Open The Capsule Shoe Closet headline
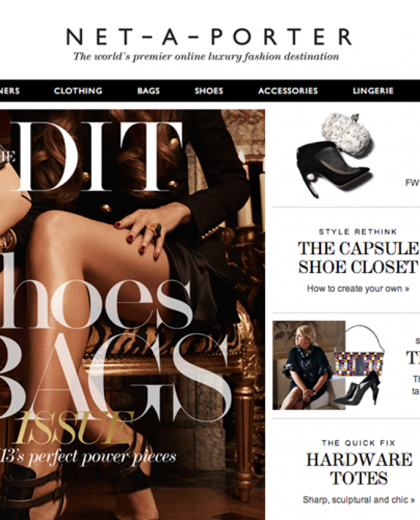The image size is (420, 520). [x=358, y=257]
